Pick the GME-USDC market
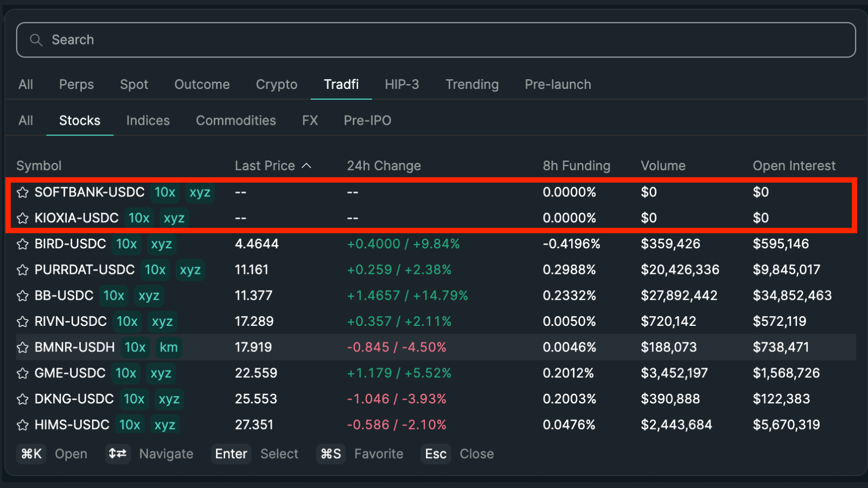The width and height of the screenshot is (868, 488). tap(436, 373)
